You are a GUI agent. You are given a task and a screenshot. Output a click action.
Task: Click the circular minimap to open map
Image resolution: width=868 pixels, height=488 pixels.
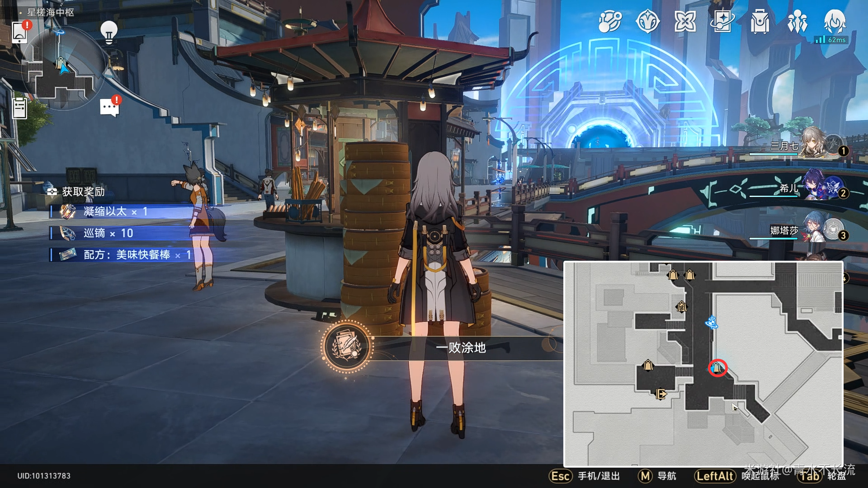tap(63, 68)
